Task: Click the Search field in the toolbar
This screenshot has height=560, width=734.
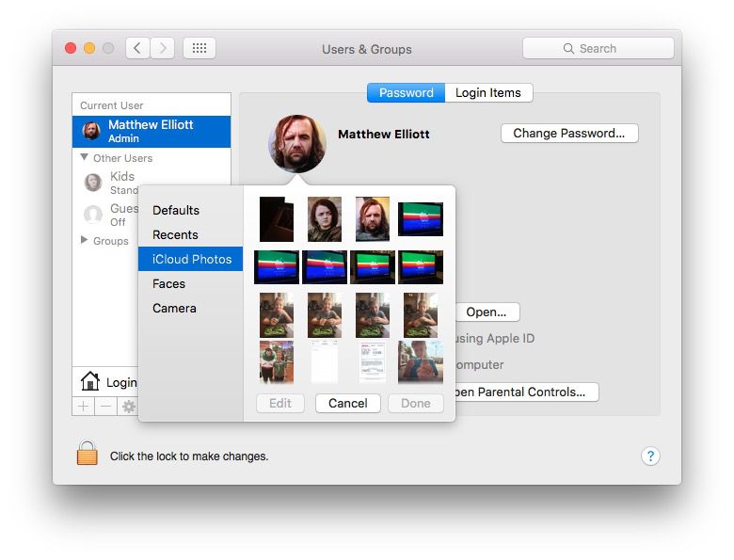Action: click(x=598, y=48)
